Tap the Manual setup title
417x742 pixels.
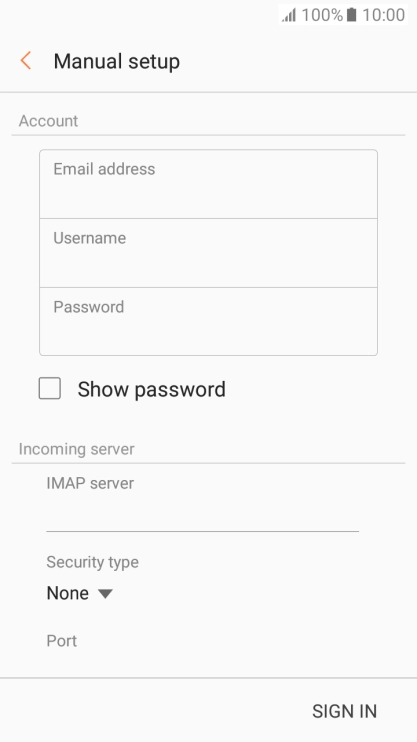pyautogui.click(x=116, y=62)
